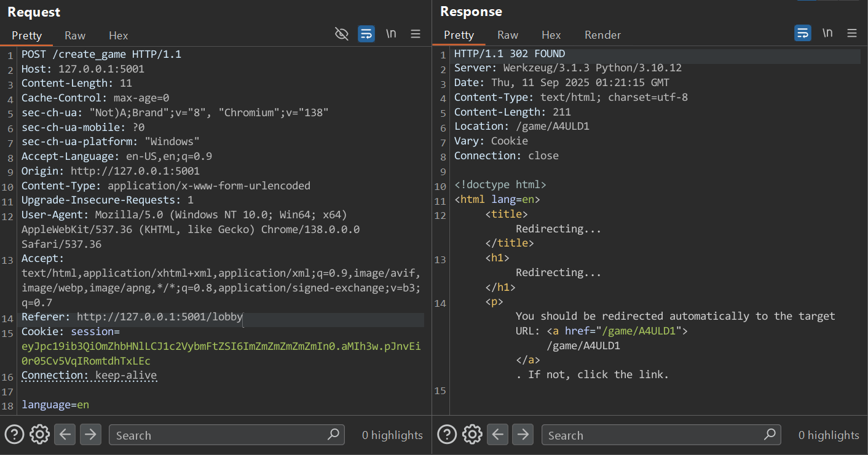
Task: Click the Response search input field
Action: (652, 435)
